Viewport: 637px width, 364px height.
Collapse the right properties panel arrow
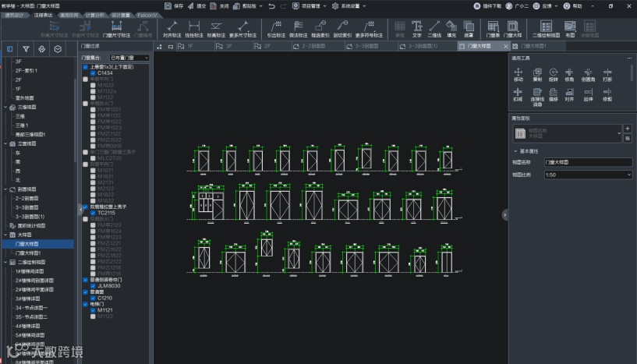[x=504, y=214]
